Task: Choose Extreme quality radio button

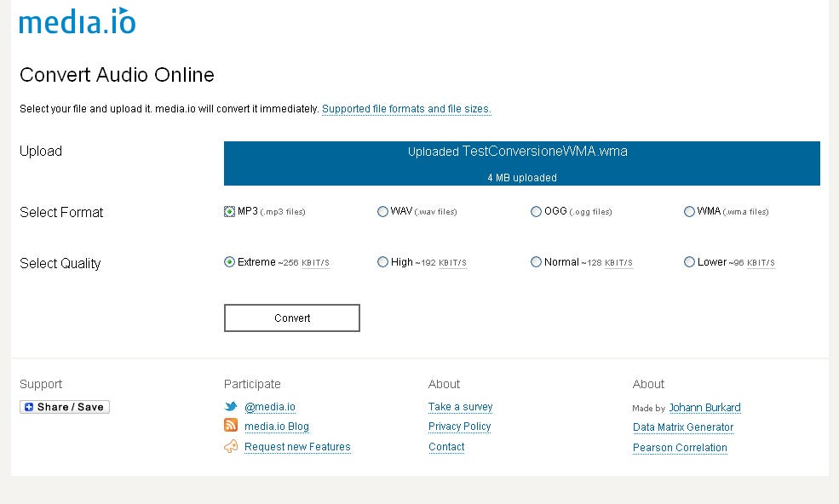Action: 229,262
